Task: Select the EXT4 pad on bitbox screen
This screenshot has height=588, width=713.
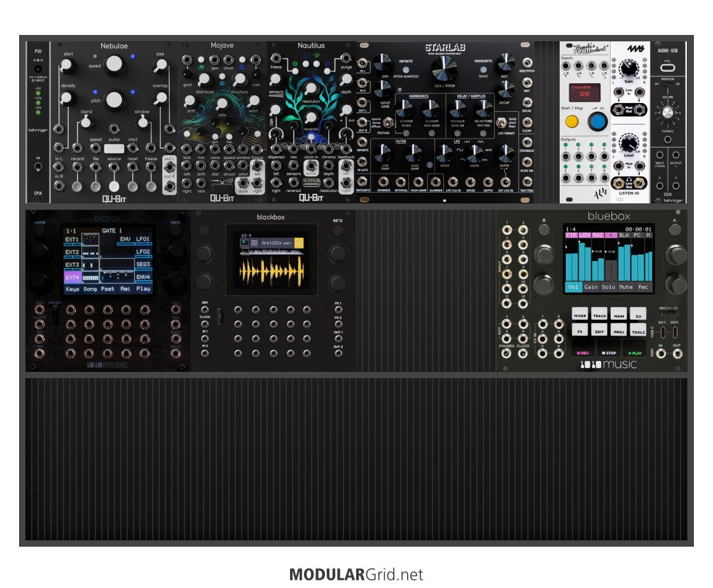Action: tap(73, 277)
